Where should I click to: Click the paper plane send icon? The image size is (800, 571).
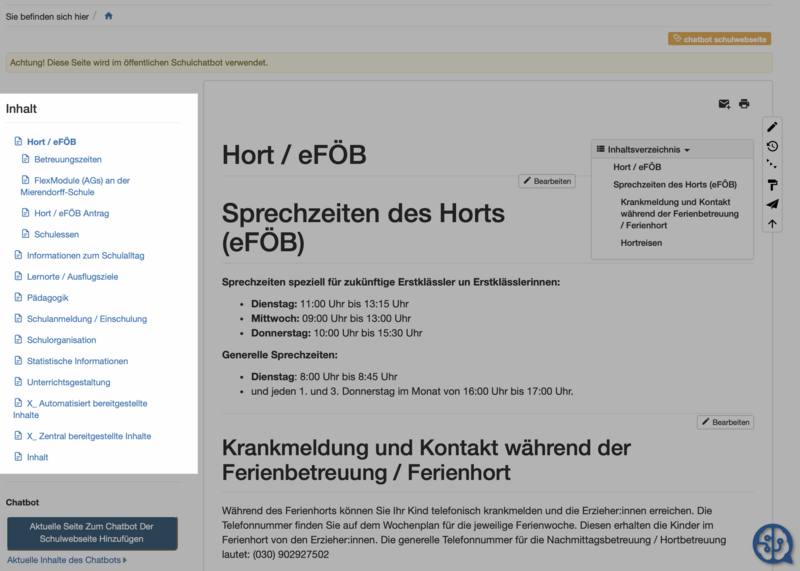tap(772, 204)
